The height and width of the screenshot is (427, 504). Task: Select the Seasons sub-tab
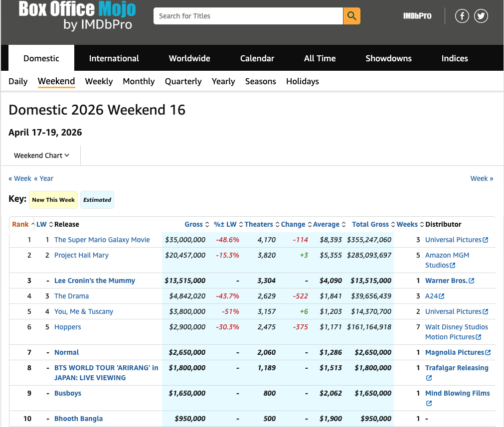[260, 81]
